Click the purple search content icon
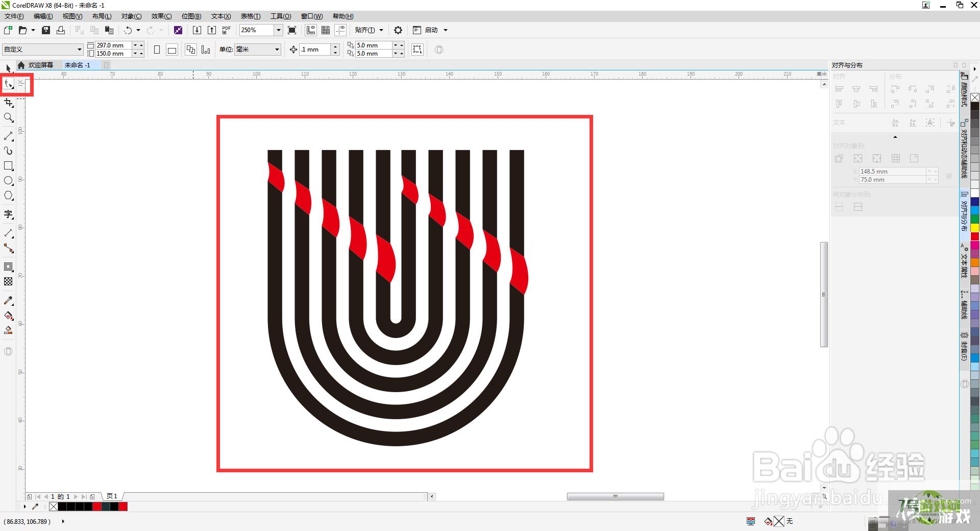Image resolution: width=980 pixels, height=531 pixels. coord(178,30)
